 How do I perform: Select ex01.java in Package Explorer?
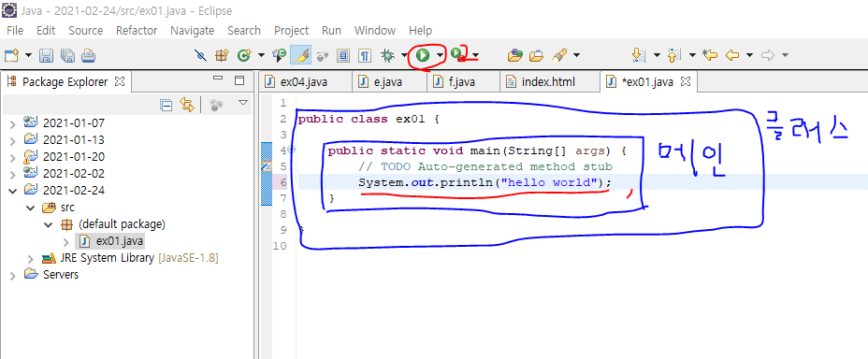click(120, 241)
